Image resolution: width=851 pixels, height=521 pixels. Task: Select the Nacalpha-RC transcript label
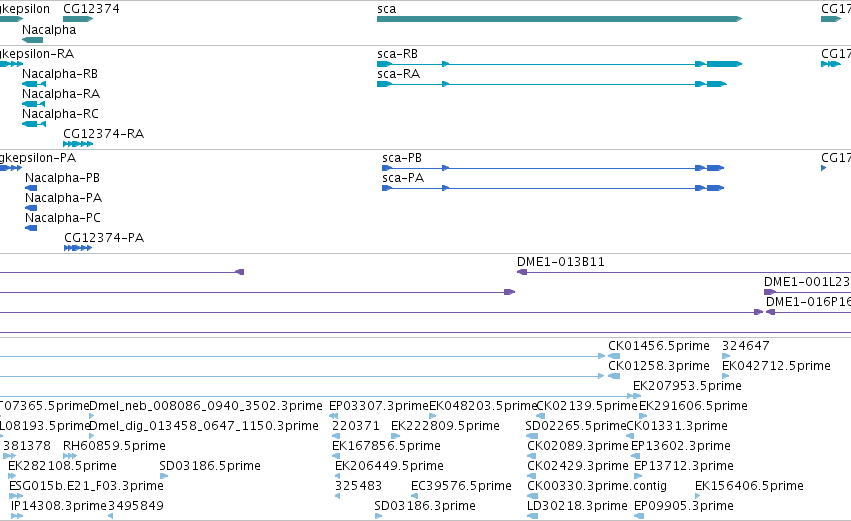(x=60, y=114)
